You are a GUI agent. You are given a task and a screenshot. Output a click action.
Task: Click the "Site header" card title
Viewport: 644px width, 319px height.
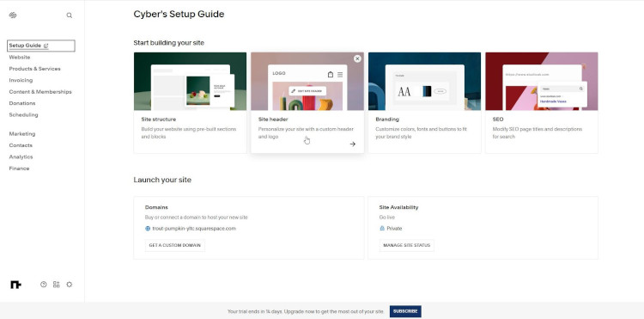click(x=273, y=120)
